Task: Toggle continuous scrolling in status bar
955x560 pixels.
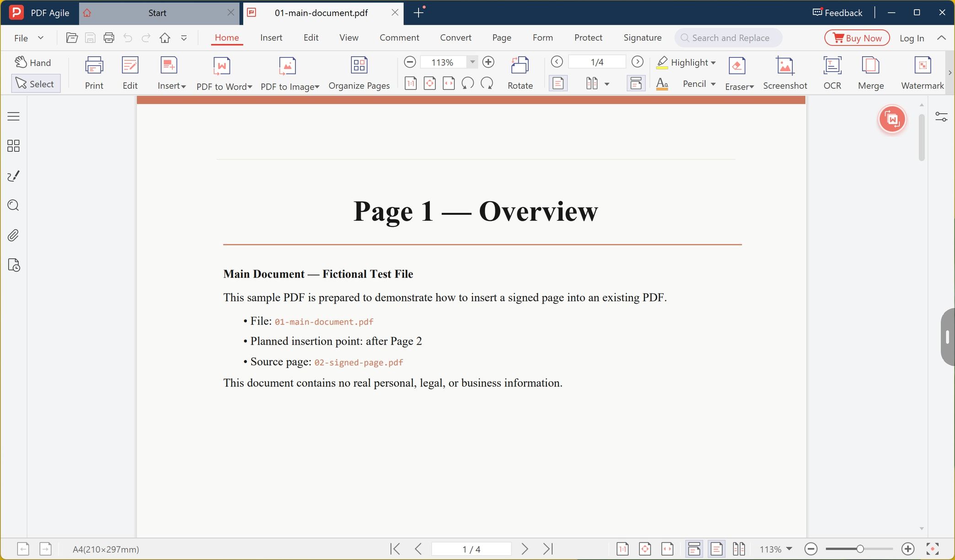Action: pos(694,549)
